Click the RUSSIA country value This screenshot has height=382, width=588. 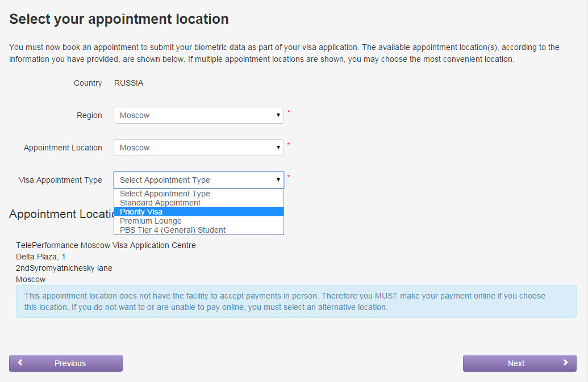coord(128,83)
